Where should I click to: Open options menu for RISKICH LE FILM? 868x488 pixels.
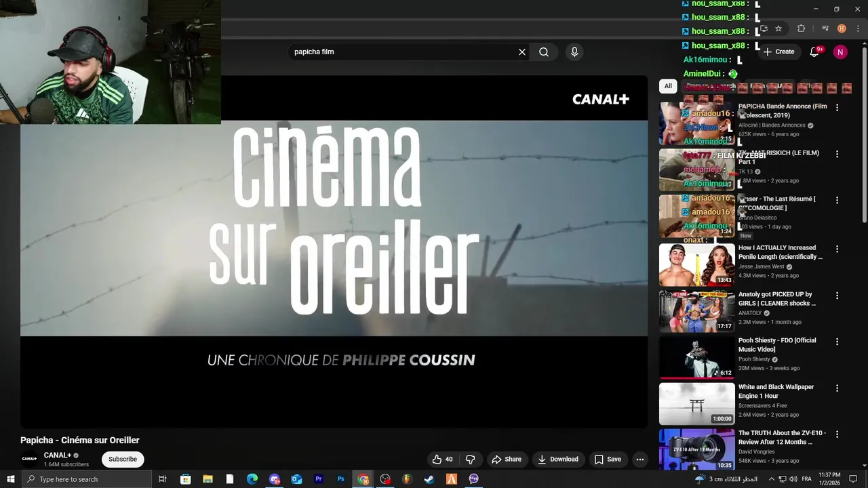click(x=837, y=154)
